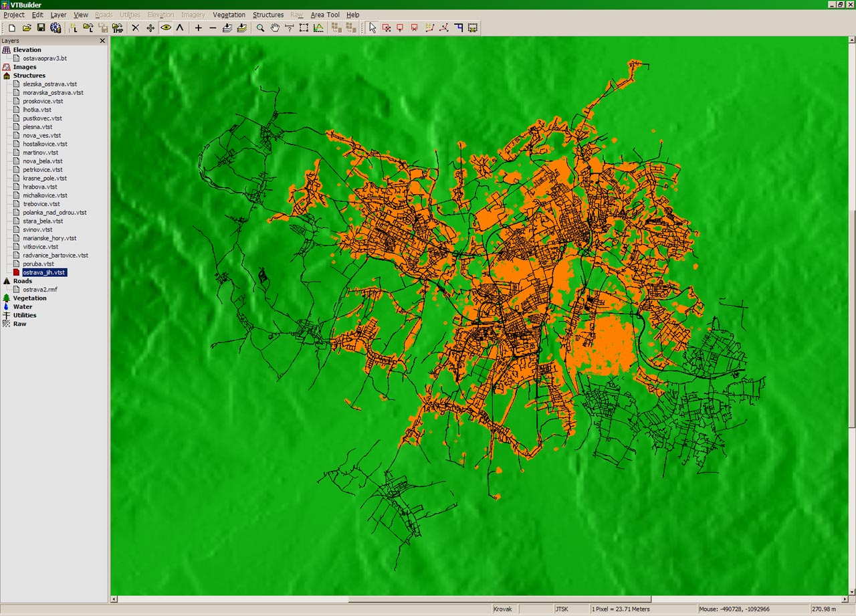Zoom out with the minus icon
The image size is (856, 616).
pyautogui.click(x=213, y=28)
